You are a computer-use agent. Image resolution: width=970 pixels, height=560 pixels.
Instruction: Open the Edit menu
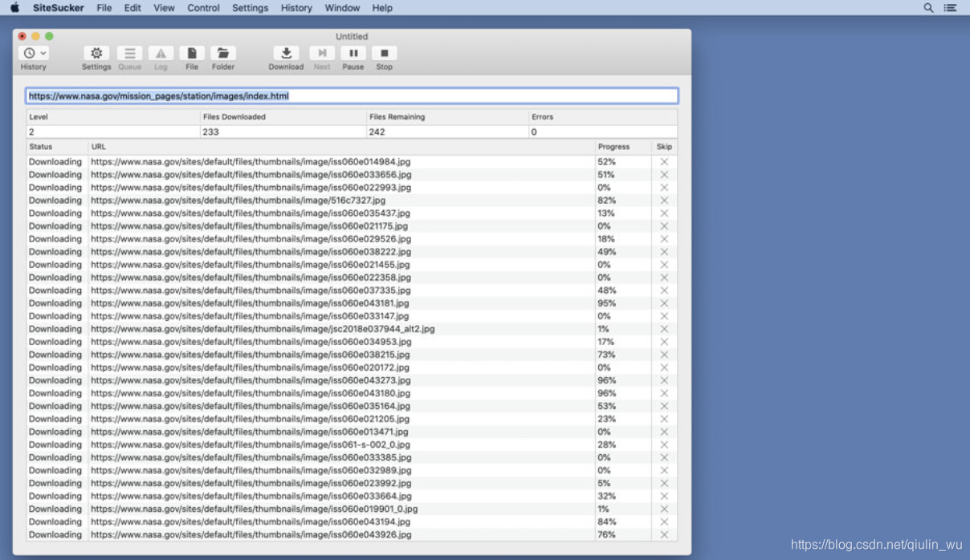[x=132, y=8]
